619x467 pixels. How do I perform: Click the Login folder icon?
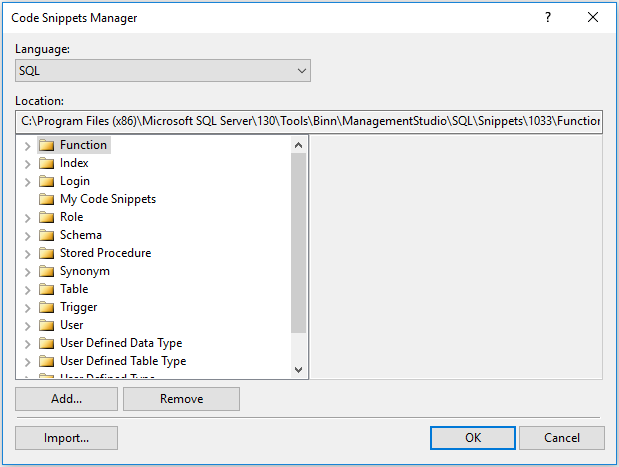[46, 181]
